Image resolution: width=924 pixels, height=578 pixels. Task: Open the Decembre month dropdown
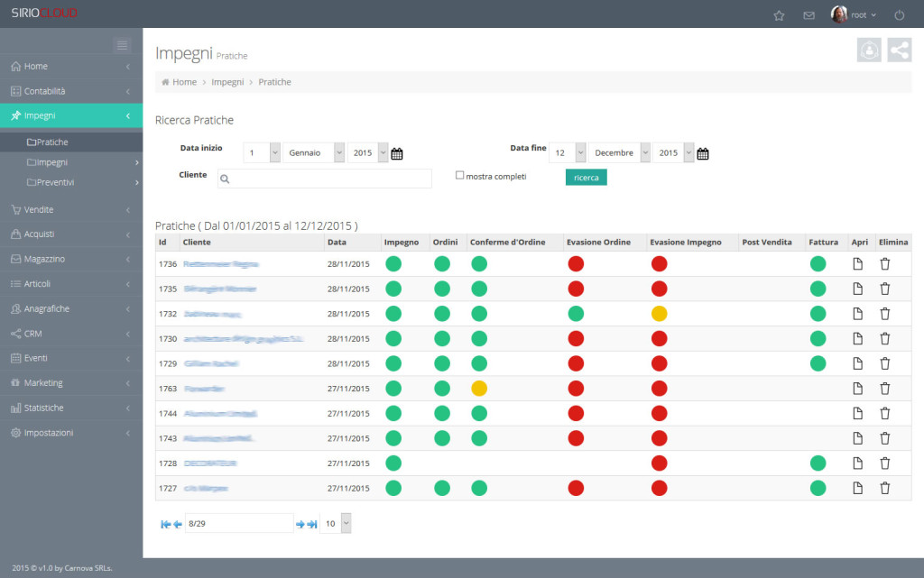click(619, 152)
